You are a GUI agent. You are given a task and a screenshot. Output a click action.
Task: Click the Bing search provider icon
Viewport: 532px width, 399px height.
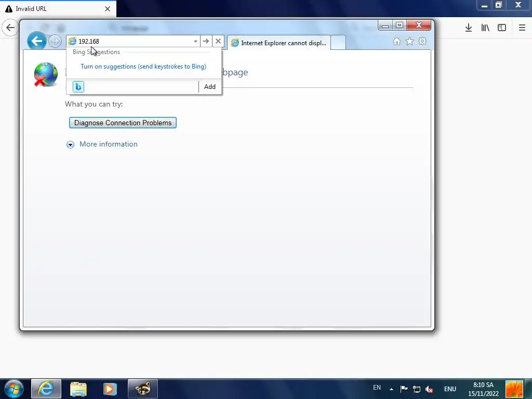pyautogui.click(x=78, y=87)
